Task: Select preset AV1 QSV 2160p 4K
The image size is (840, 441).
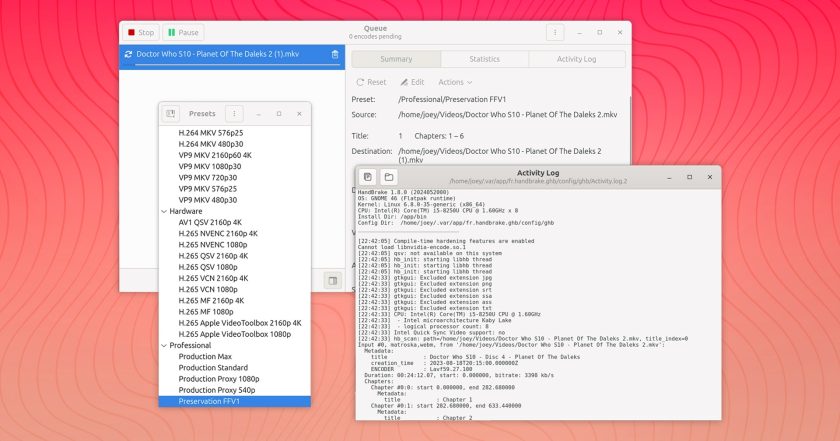Action: point(235,222)
